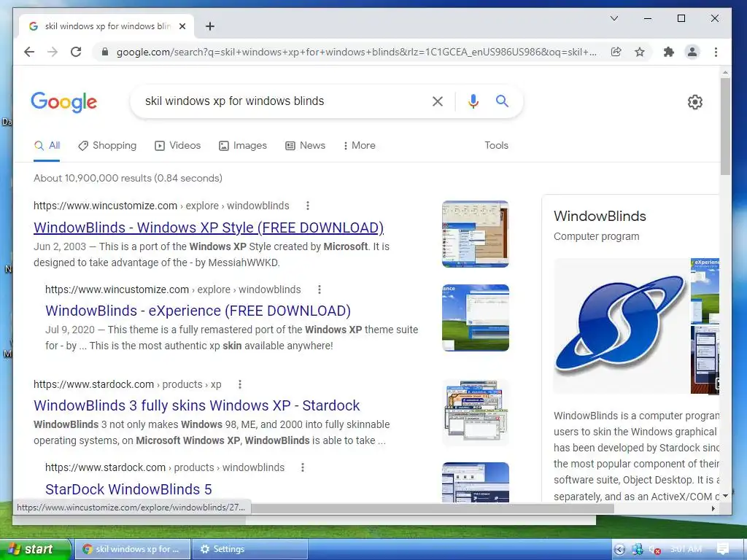Click the page vertical scrollbar thumb
This screenshot has height=560, width=747.
725,126
